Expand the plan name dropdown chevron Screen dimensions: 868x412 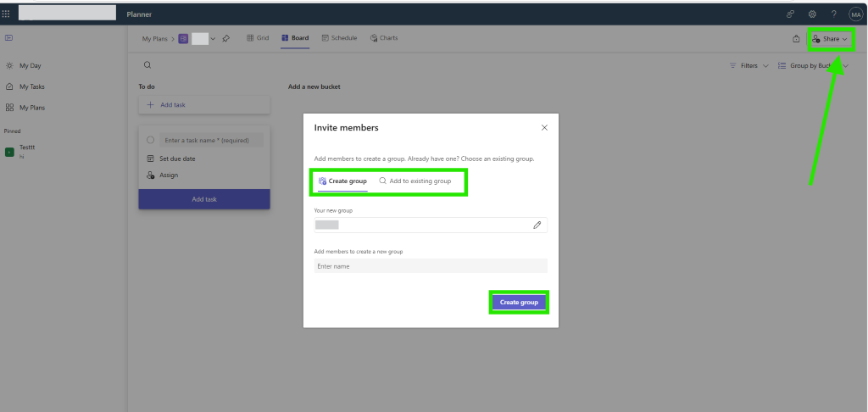point(213,39)
